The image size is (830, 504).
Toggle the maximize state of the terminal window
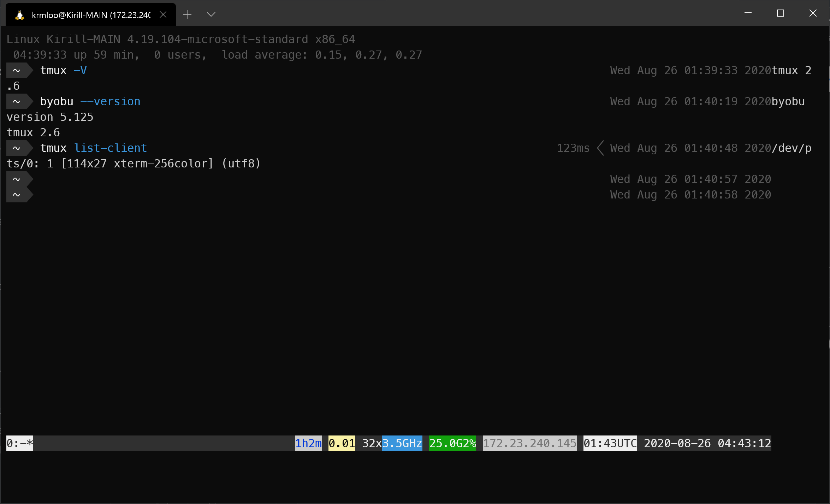780,13
